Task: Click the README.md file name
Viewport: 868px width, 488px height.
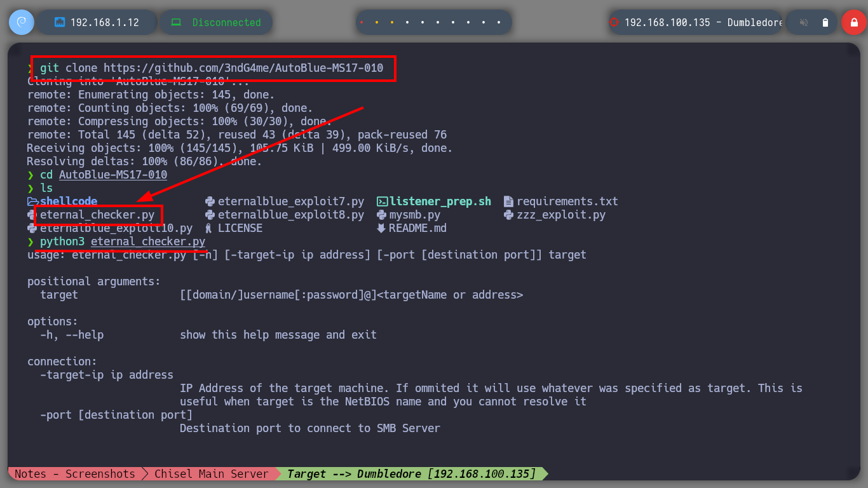Action: click(418, 228)
